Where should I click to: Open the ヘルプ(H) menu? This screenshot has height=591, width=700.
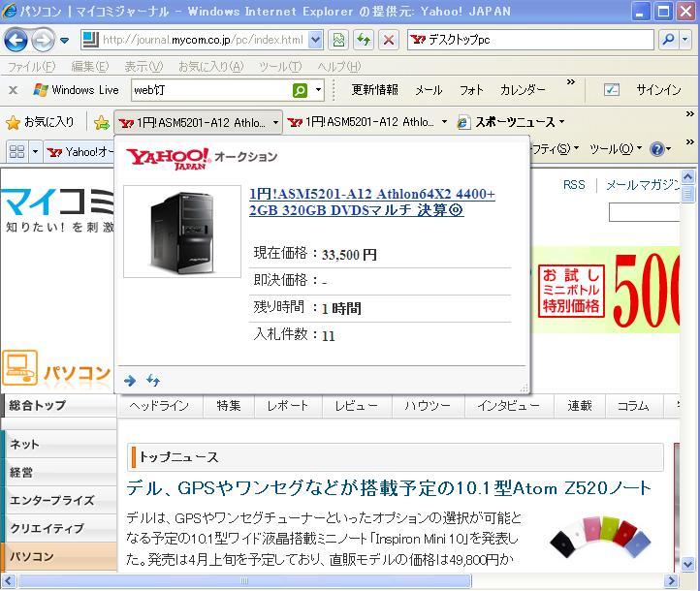click(338, 67)
